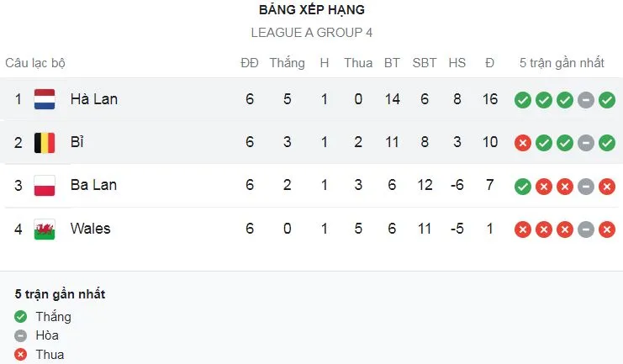Click Hà Lan's first green win icon
The width and height of the screenshot is (623, 364).
point(523,100)
